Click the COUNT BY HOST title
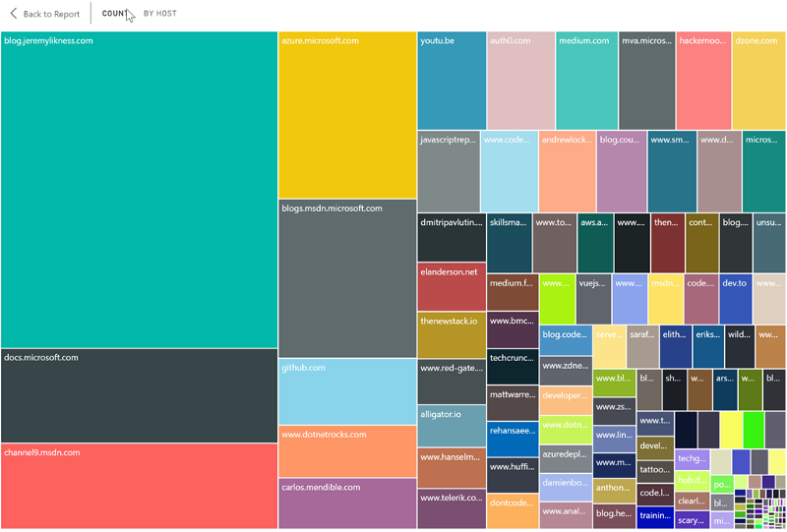 click(x=140, y=14)
